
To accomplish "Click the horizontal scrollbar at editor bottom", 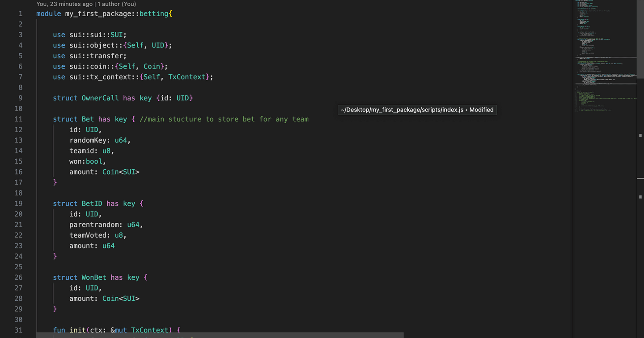I will (220, 335).
